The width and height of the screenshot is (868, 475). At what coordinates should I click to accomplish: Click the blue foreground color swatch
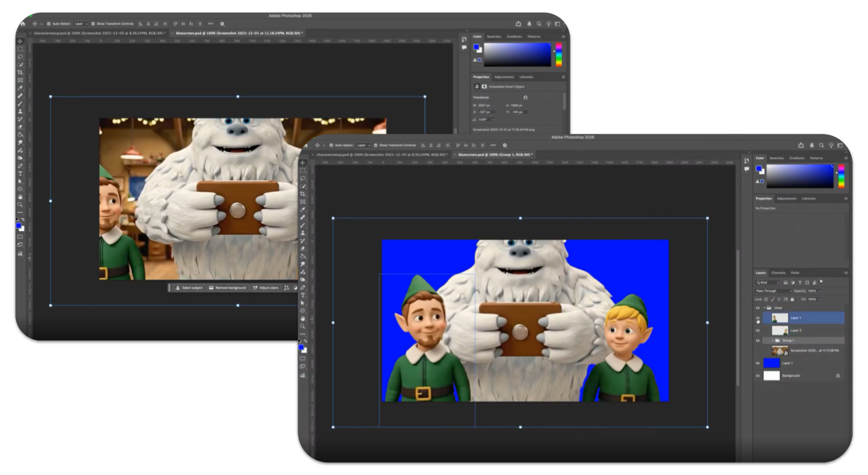300,348
